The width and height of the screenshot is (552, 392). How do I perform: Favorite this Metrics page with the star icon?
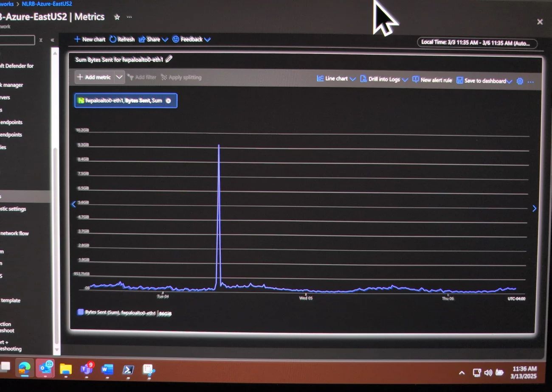click(x=117, y=17)
